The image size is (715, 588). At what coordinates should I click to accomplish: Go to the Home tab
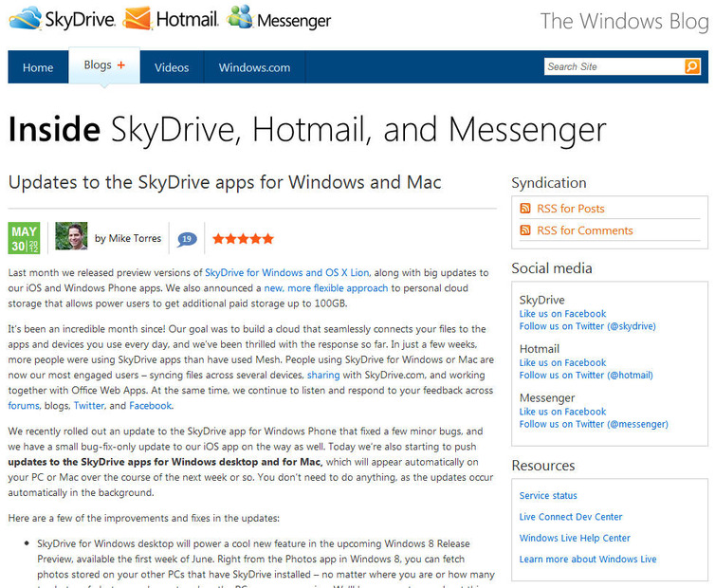click(38, 67)
